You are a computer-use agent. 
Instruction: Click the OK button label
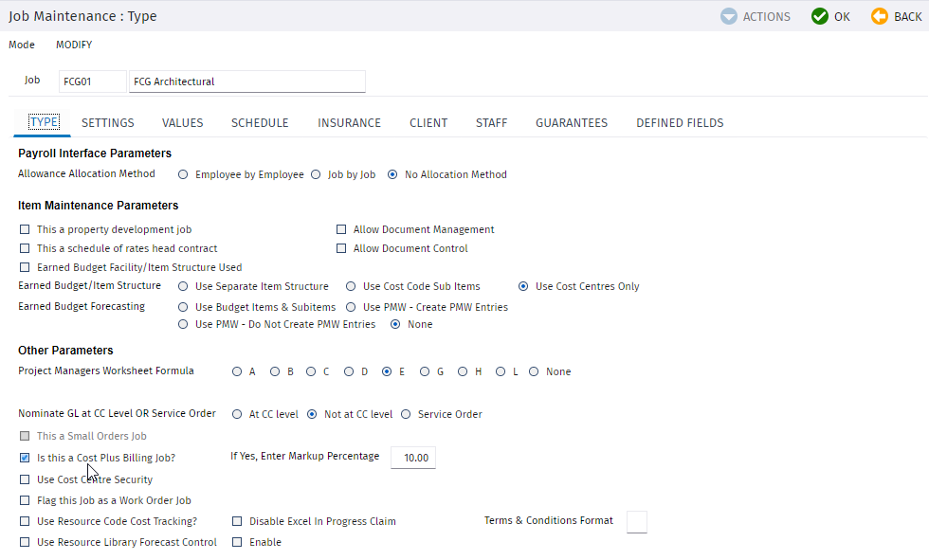[842, 16]
